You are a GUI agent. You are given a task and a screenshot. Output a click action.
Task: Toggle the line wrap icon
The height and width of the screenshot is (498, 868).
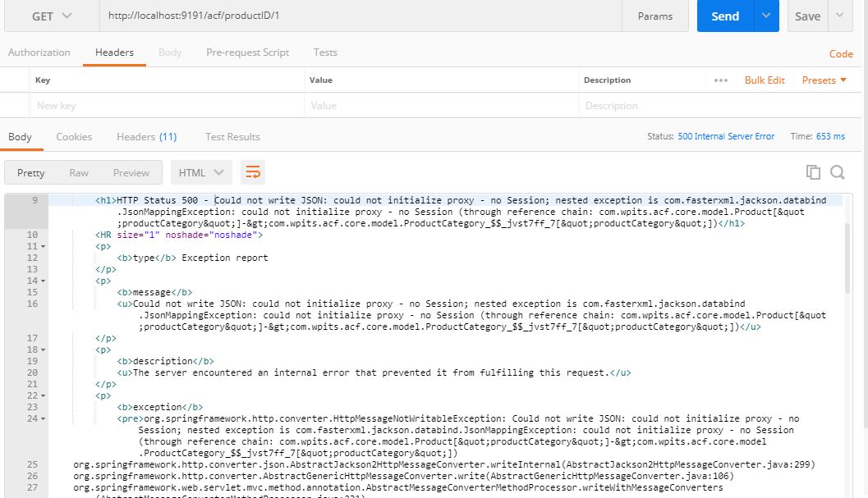click(x=253, y=172)
